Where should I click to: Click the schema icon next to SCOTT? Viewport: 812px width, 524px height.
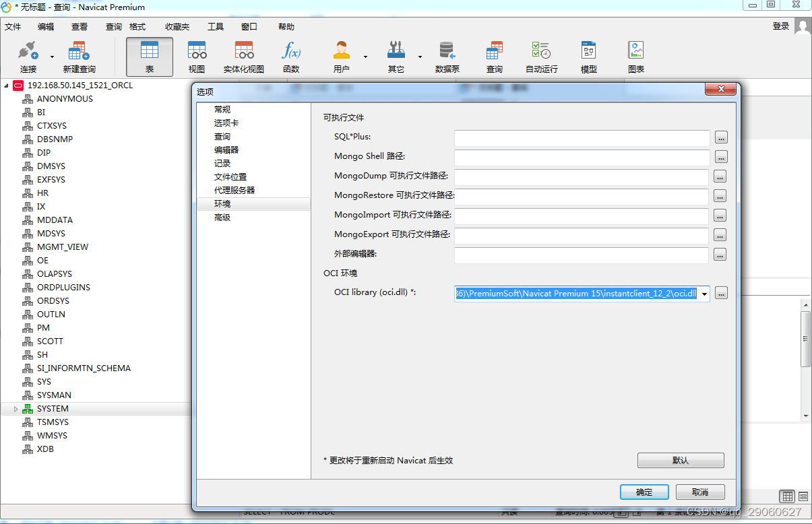28,341
